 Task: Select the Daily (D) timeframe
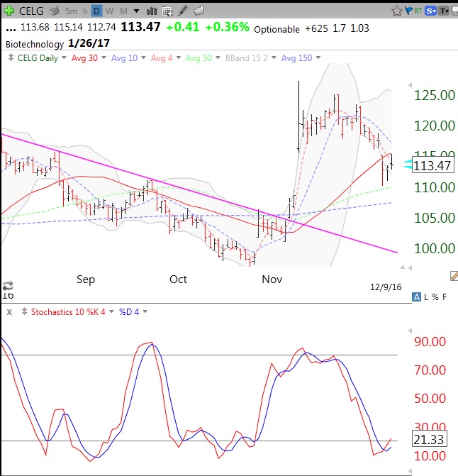pyautogui.click(x=96, y=11)
